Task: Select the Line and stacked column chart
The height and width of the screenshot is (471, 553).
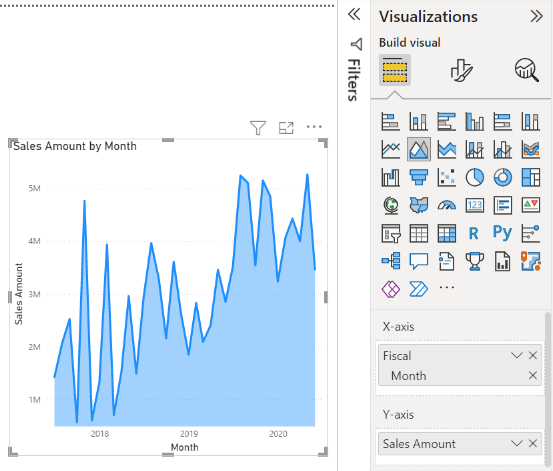Action: pos(474,149)
